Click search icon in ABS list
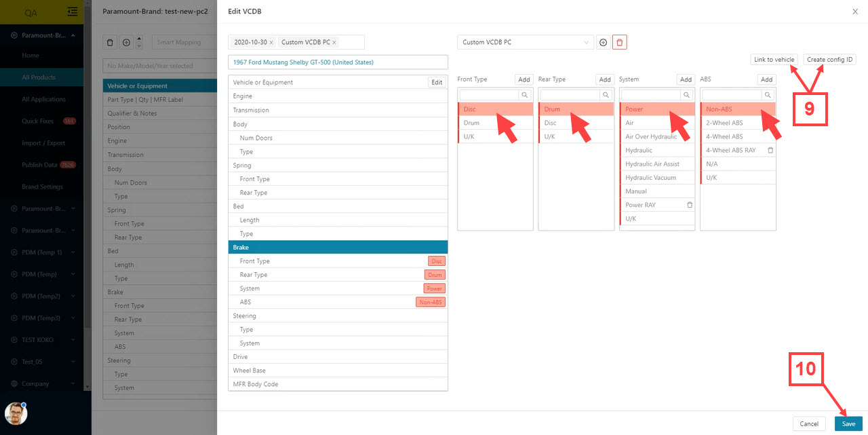868x435 pixels. [x=767, y=96]
